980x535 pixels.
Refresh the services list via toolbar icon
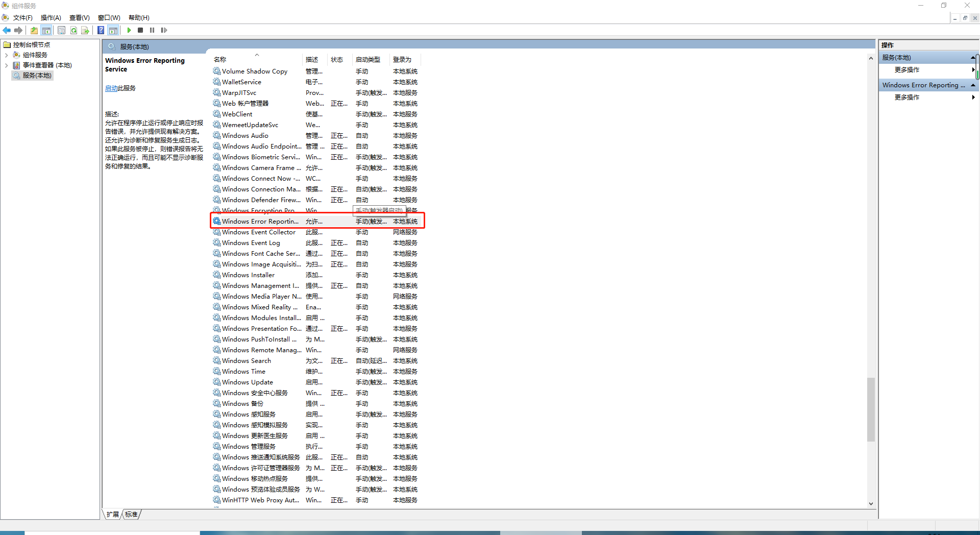pos(73,30)
